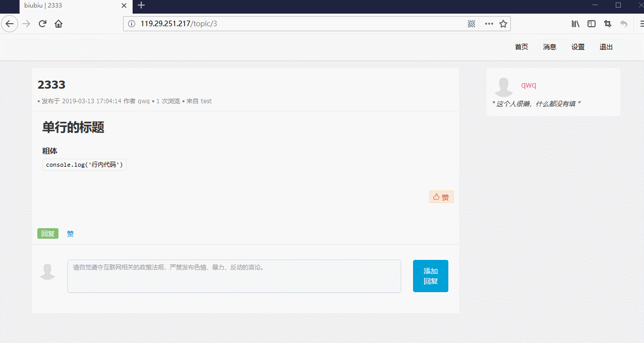
Task: Open qwq profile link in sidebar
Action: (529, 85)
